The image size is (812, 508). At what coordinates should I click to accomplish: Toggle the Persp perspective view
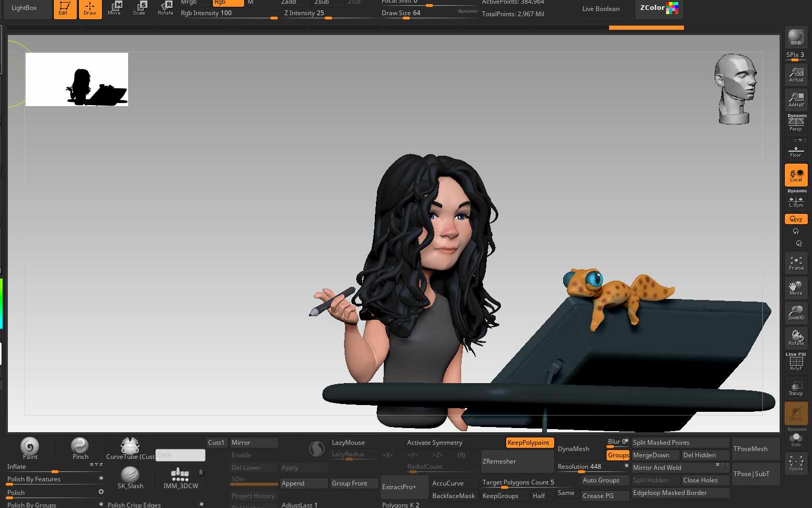tap(796, 123)
